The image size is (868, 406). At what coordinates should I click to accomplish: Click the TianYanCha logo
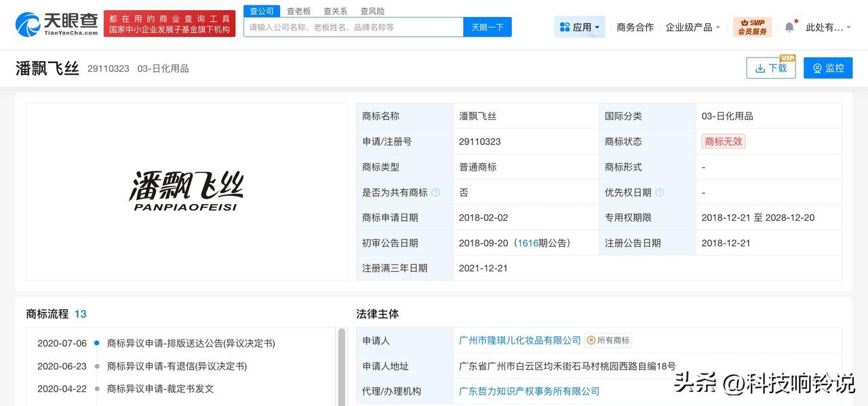(57, 24)
